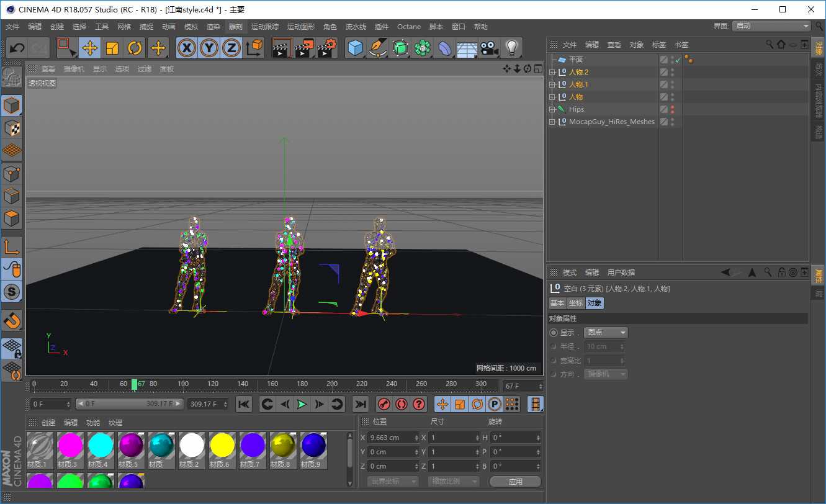Click the 显示 radio keyframe circle
The width and height of the screenshot is (826, 504).
point(554,333)
